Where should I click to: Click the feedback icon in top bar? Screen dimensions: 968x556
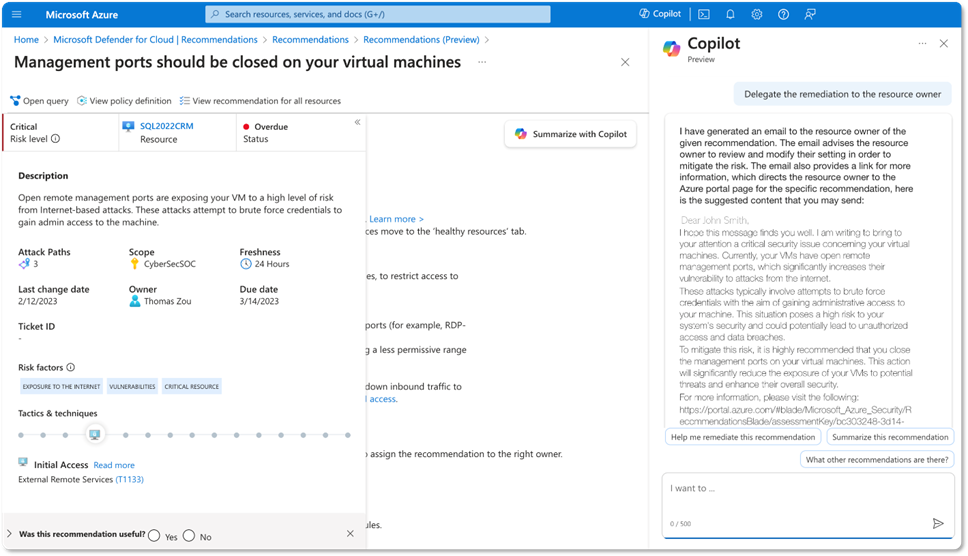tap(810, 14)
